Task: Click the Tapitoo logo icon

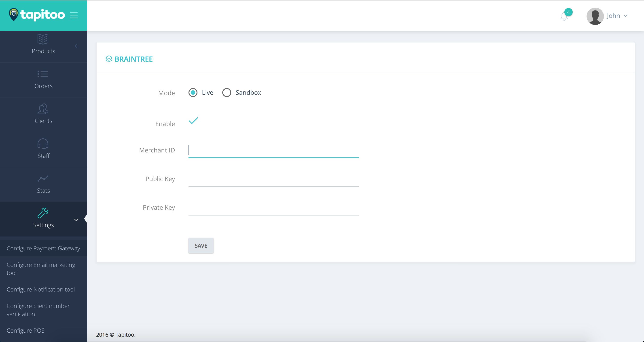Action: (13, 15)
